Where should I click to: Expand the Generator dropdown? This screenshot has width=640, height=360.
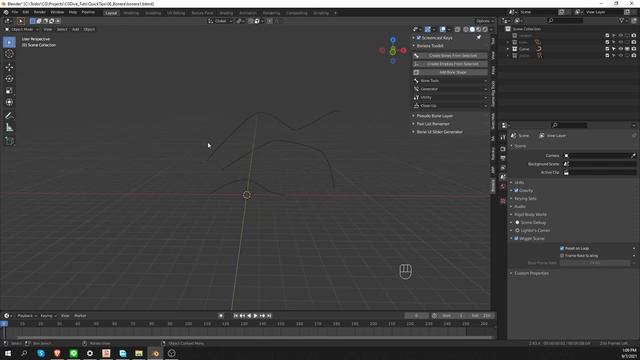(450, 89)
